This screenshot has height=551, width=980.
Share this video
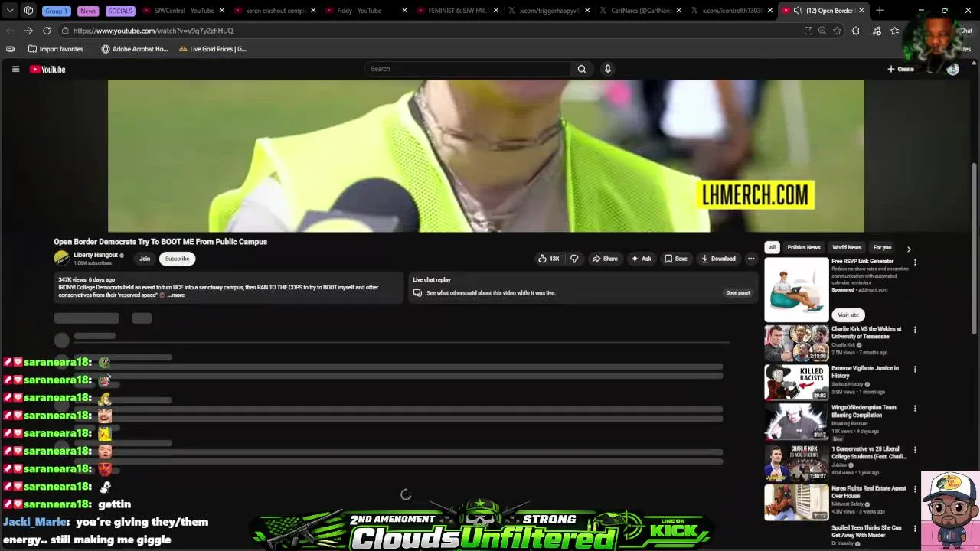pos(605,259)
